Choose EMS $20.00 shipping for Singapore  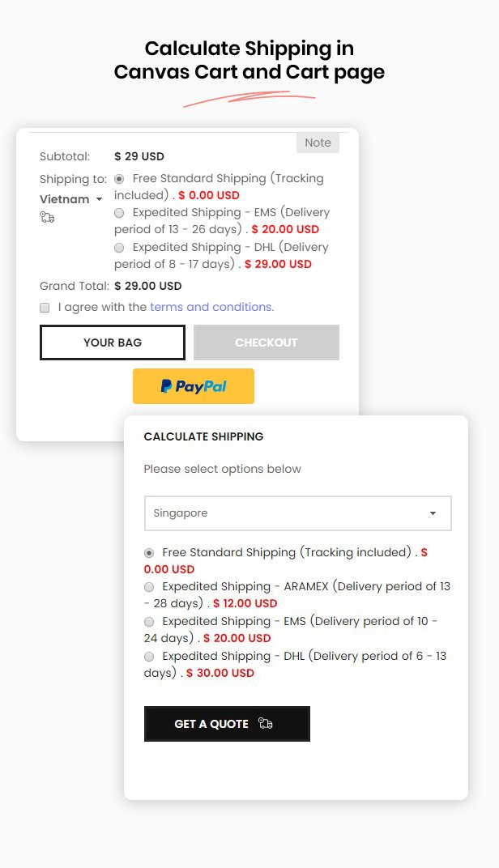point(149,622)
